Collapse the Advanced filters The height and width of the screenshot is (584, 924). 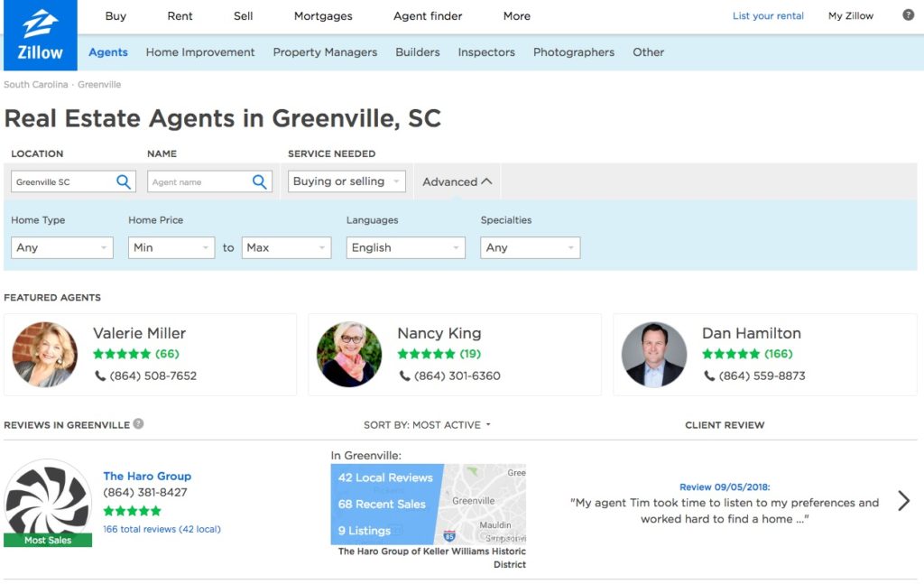point(457,181)
